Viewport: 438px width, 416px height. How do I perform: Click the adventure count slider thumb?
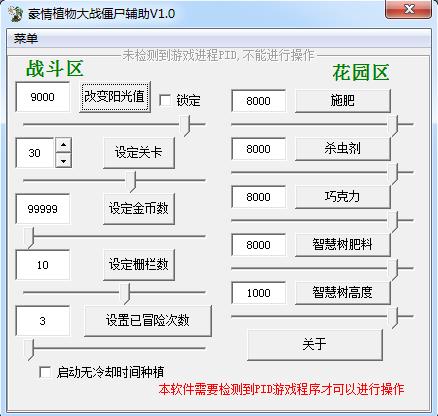[x=29, y=350]
